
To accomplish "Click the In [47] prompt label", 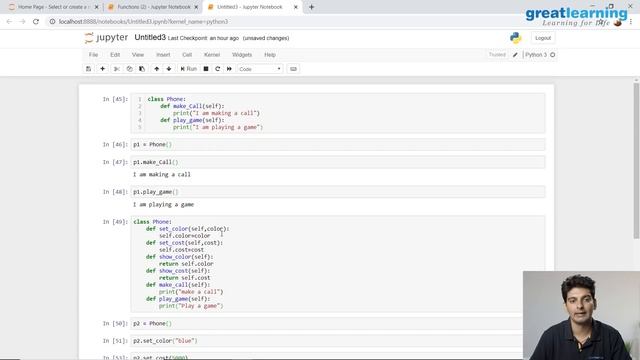I will 115,162.
